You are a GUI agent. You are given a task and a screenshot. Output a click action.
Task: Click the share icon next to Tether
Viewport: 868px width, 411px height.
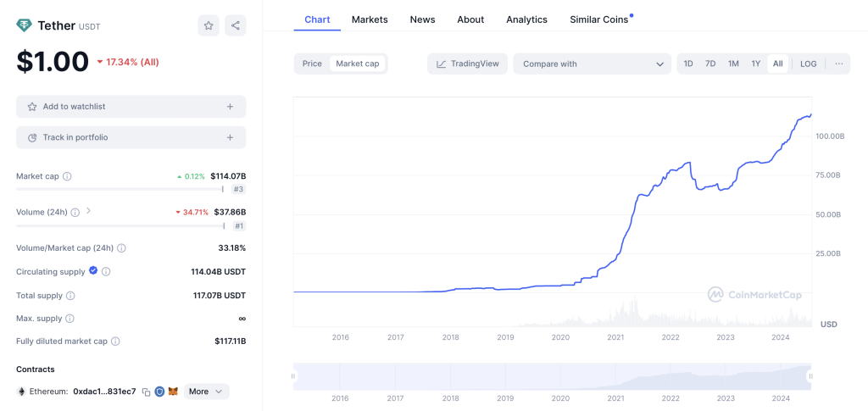236,25
